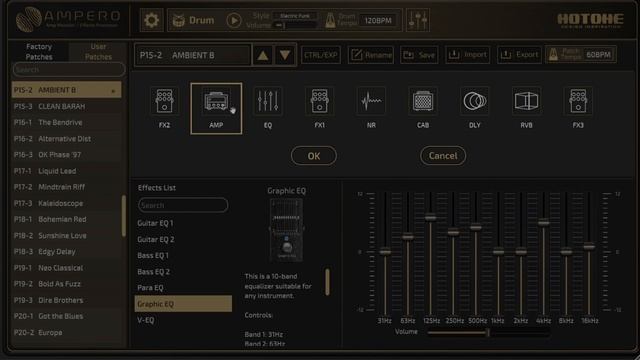This screenshot has height=360, width=640.
Task: Click the 1kHz band slider
Action: 498,252
